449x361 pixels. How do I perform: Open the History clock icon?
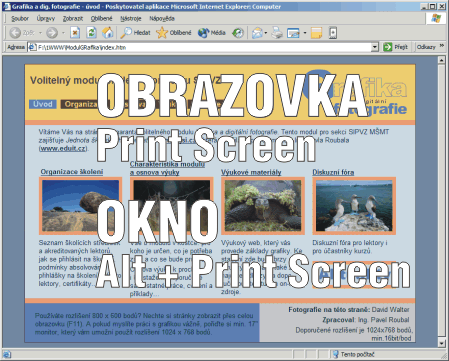[238, 33]
